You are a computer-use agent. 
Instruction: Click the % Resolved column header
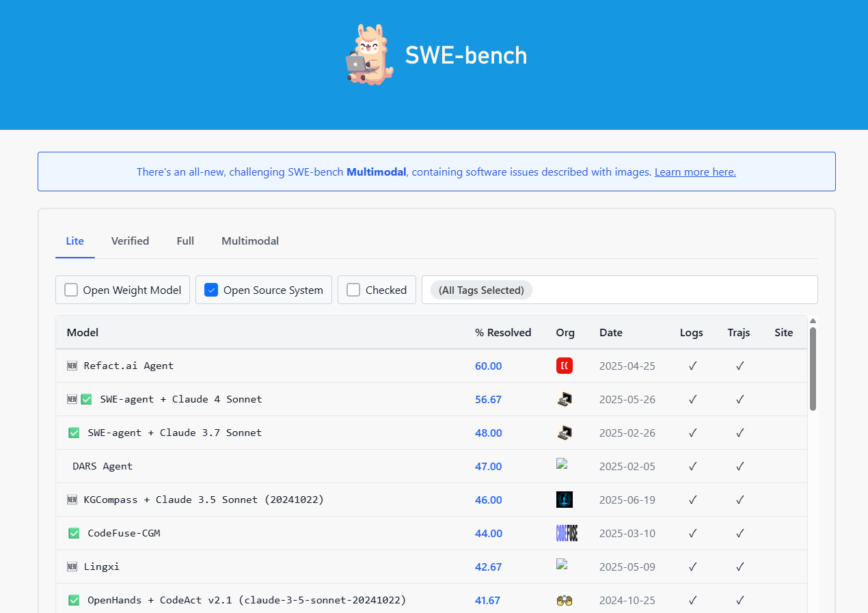pyautogui.click(x=503, y=333)
